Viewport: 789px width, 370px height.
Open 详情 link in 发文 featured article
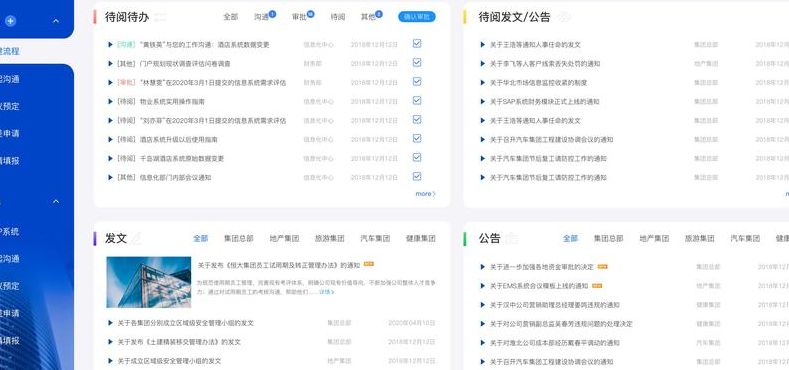[326, 291]
